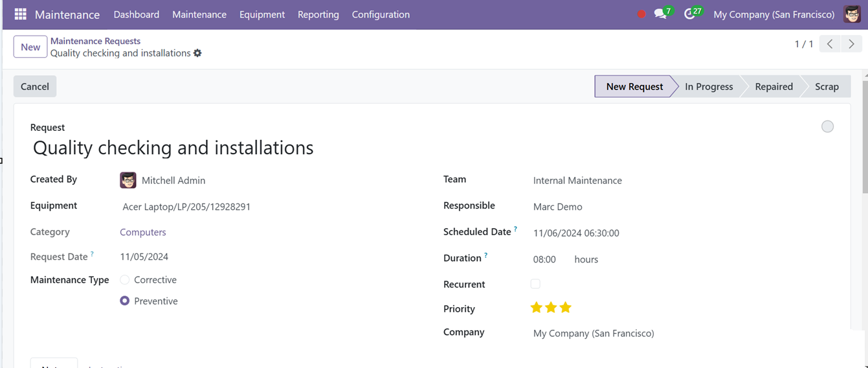Open the user avatar menu in top bar
868x368 pixels.
tap(852, 14)
